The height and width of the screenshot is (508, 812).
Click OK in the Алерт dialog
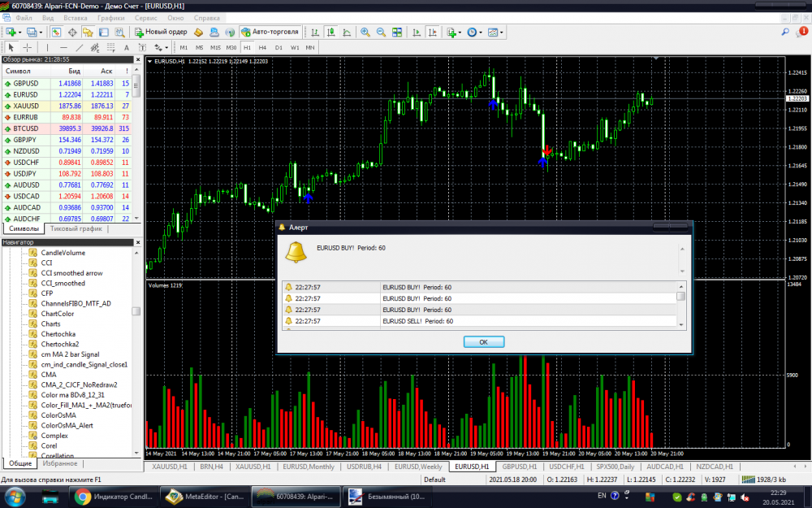coord(484,342)
